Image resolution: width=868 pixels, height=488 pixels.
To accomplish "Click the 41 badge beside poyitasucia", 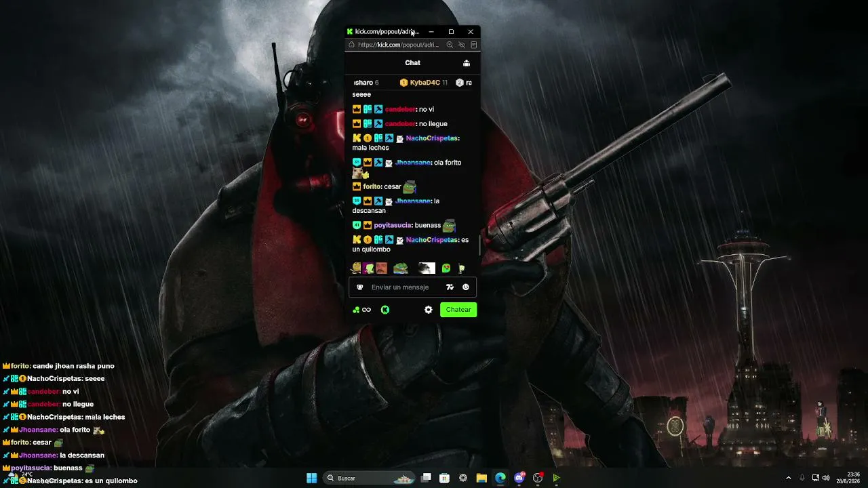I will 357,225.
